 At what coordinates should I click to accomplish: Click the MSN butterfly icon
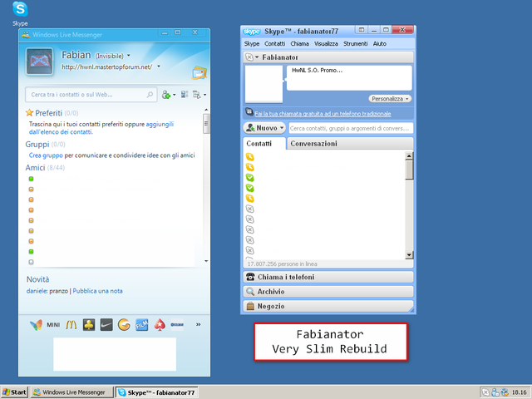36,325
